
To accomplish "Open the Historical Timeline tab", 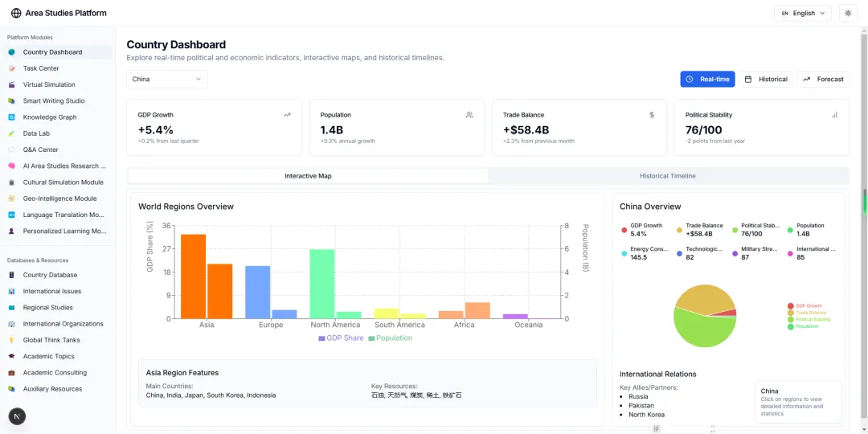I will pyautogui.click(x=667, y=175).
